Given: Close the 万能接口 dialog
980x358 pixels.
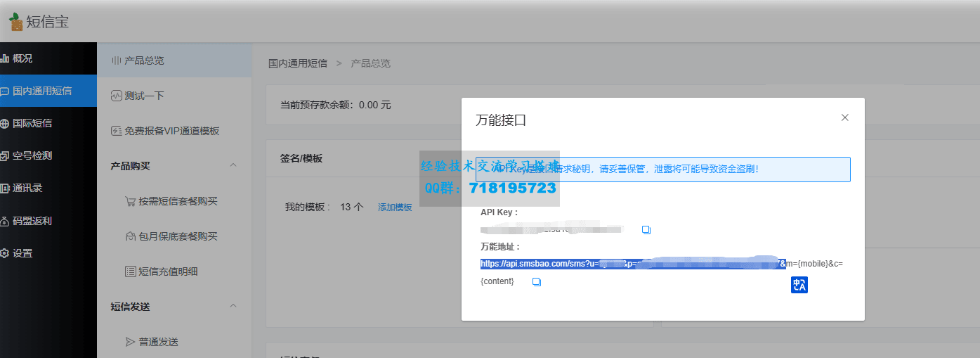Looking at the screenshot, I should [x=845, y=118].
